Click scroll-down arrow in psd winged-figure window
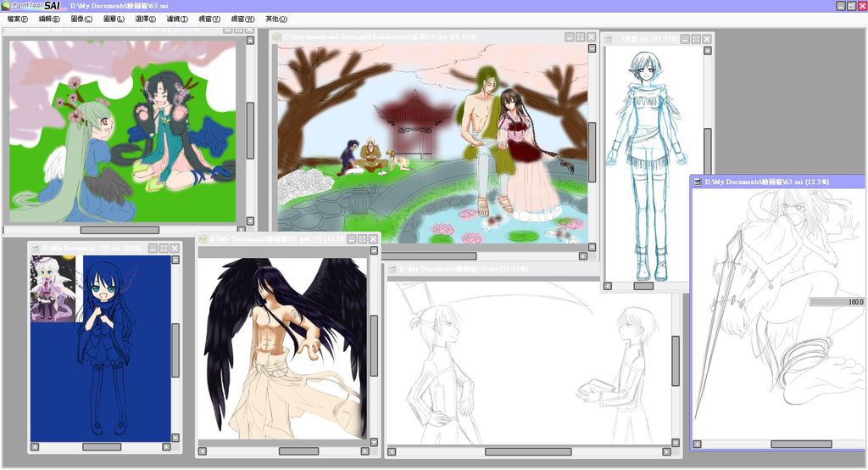The width and height of the screenshot is (868, 470). [x=374, y=442]
